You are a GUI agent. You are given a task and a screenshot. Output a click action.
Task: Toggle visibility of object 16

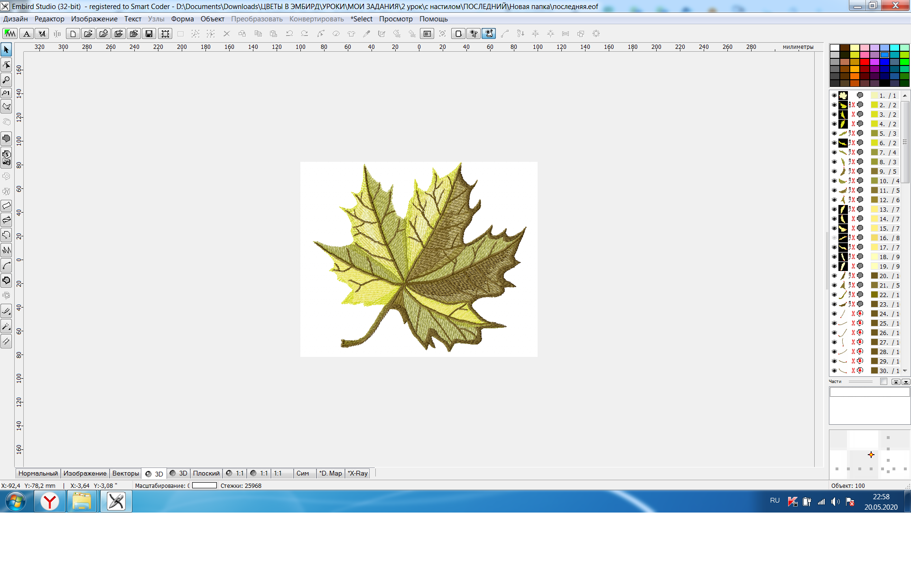(x=834, y=238)
